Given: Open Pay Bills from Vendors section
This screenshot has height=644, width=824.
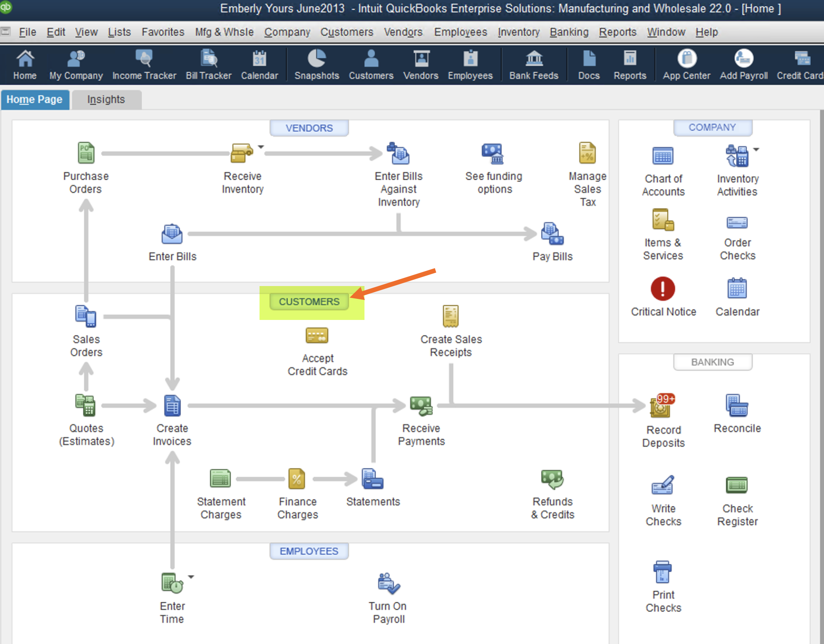Looking at the screenshot, I should [x=552, y=234].
